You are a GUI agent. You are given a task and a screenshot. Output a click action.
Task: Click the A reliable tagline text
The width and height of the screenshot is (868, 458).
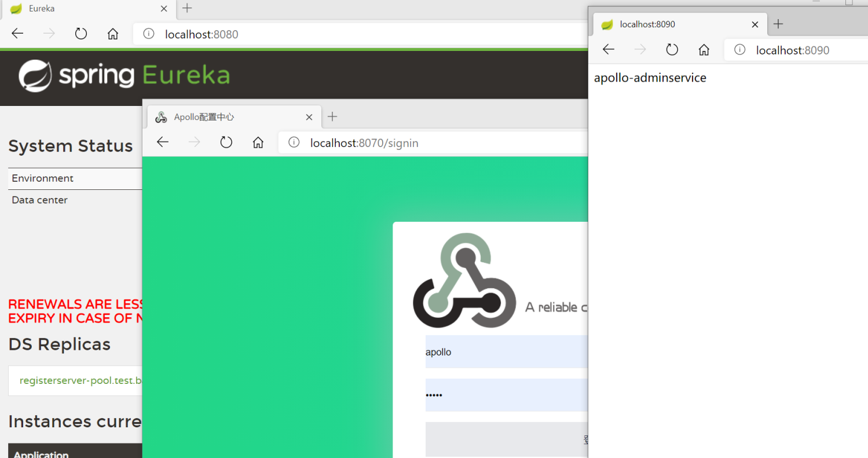pos(556,307)
